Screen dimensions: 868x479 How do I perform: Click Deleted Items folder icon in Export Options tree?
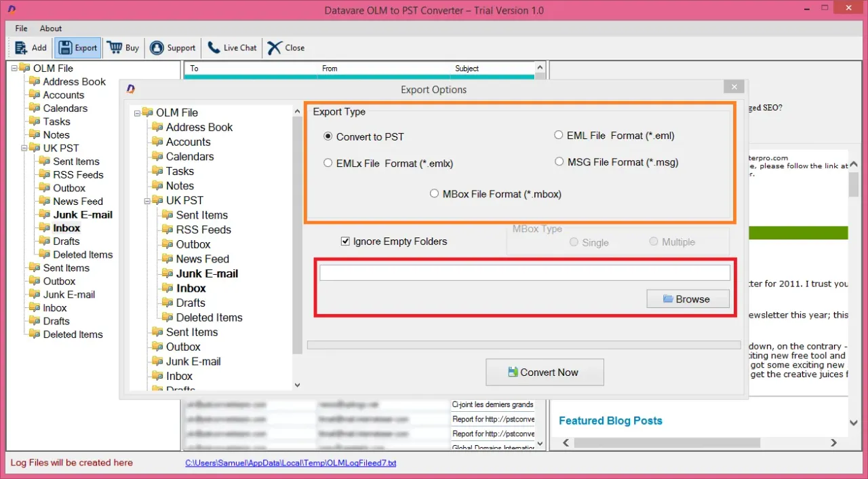[167, 317]
